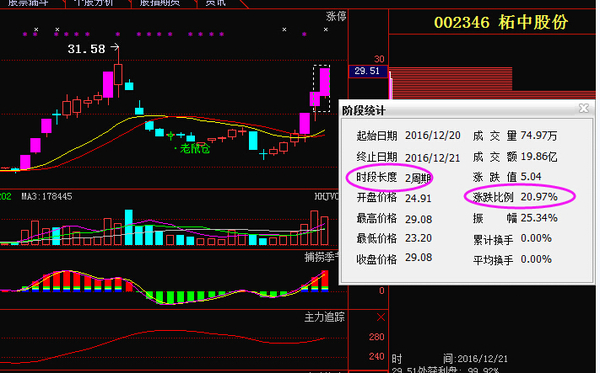Image resolution: width=600 pixels, height=373 pixels.
Task: Select the 240 axis label in 主力追踪
Action: [x=377, y=357]
